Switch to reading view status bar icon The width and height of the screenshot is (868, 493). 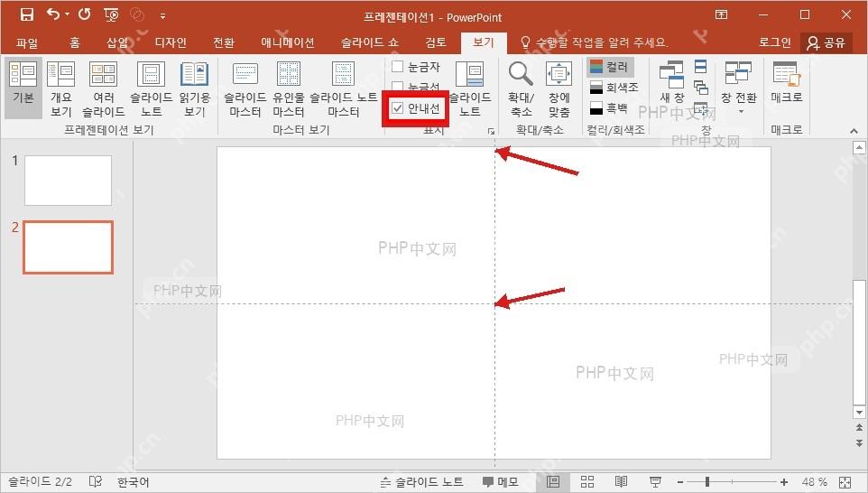(621, 482)
